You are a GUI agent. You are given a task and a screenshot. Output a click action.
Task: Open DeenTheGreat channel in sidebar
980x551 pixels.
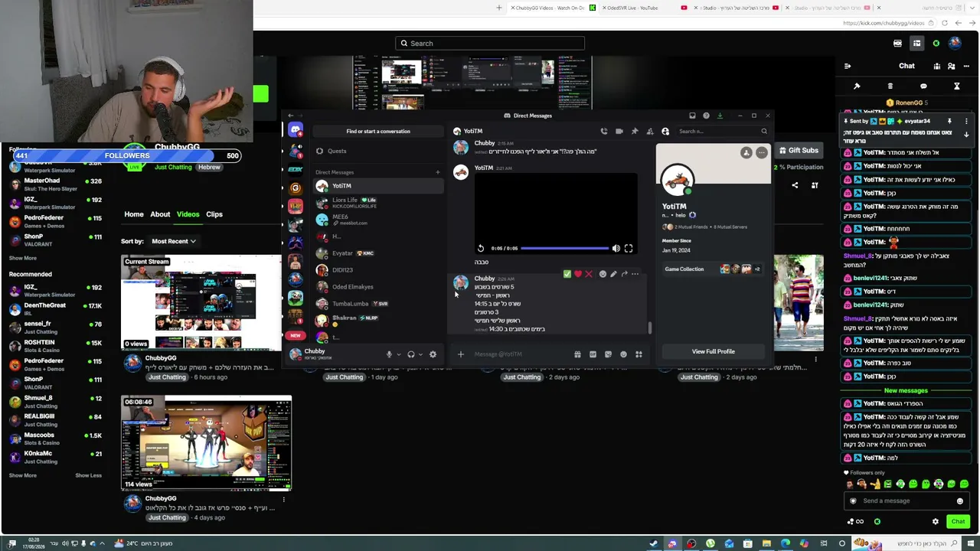tap(55, 308)
